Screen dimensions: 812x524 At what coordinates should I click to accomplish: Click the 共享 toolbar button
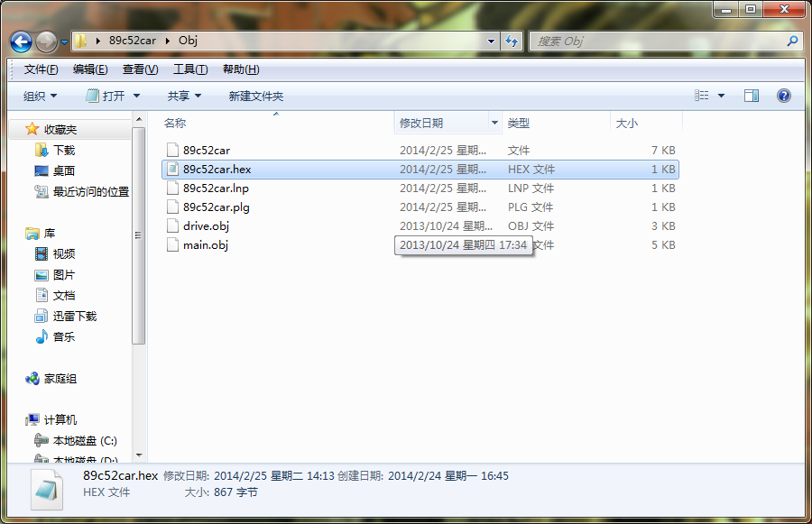(x=184, y=96)
